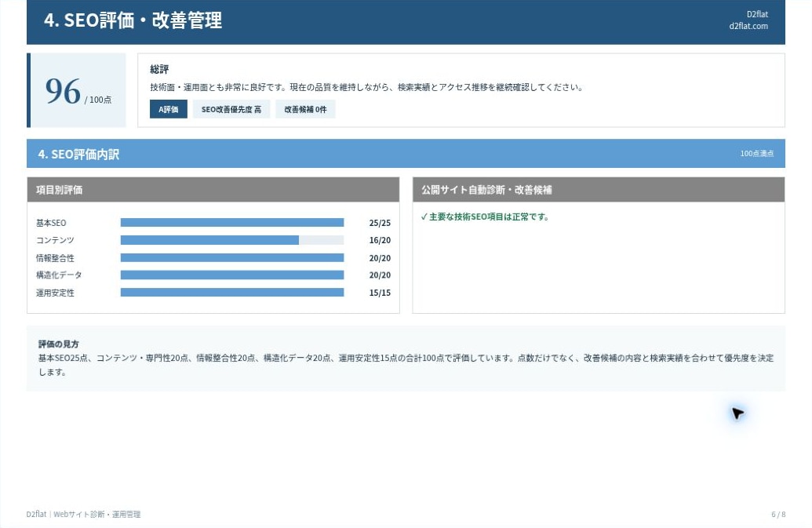Click the /100点 label beside score
The image size is (812, 528).
click(x=98, y=100)
